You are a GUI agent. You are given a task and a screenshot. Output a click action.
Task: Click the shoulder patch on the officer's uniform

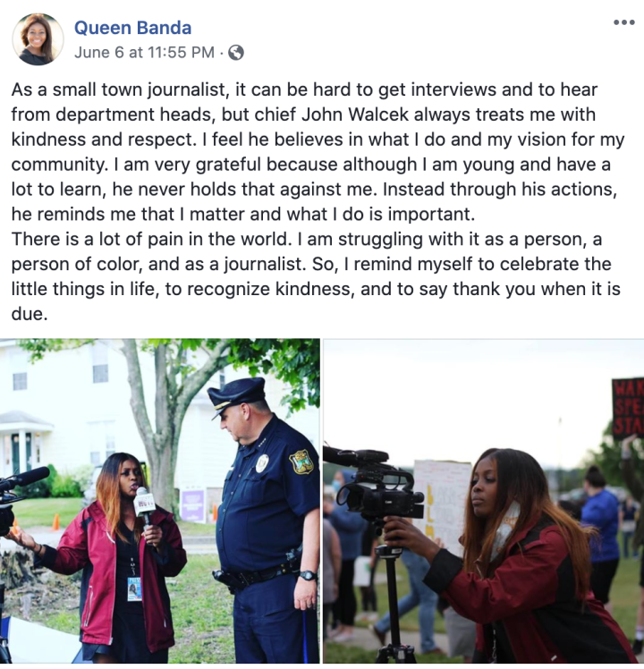coord(301,462)
